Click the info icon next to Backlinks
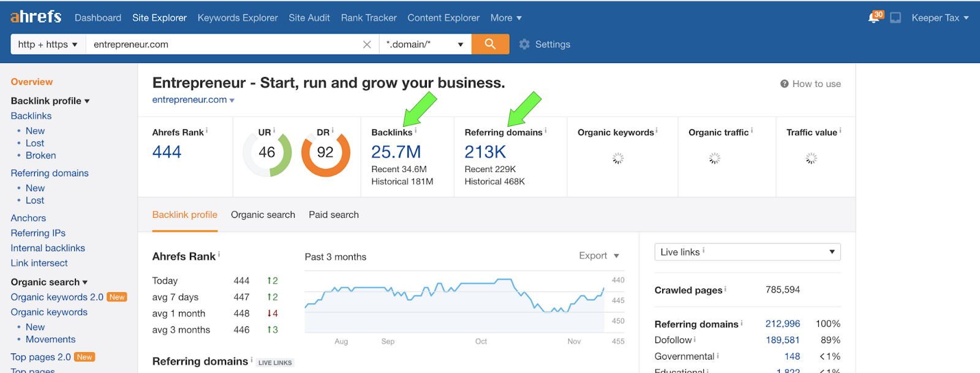This screenshot has height=373, width=980. [x=416, y=130]
